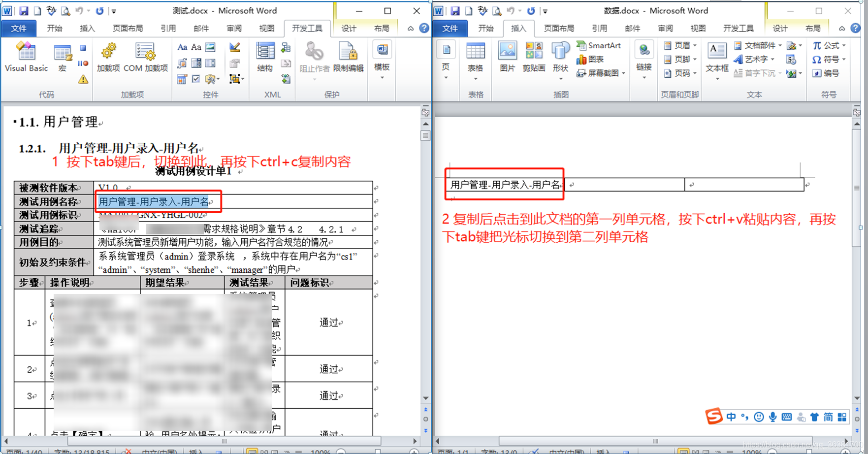
Task: Open 页脚 (Footer) dropdown
Action: pos(680,59)
